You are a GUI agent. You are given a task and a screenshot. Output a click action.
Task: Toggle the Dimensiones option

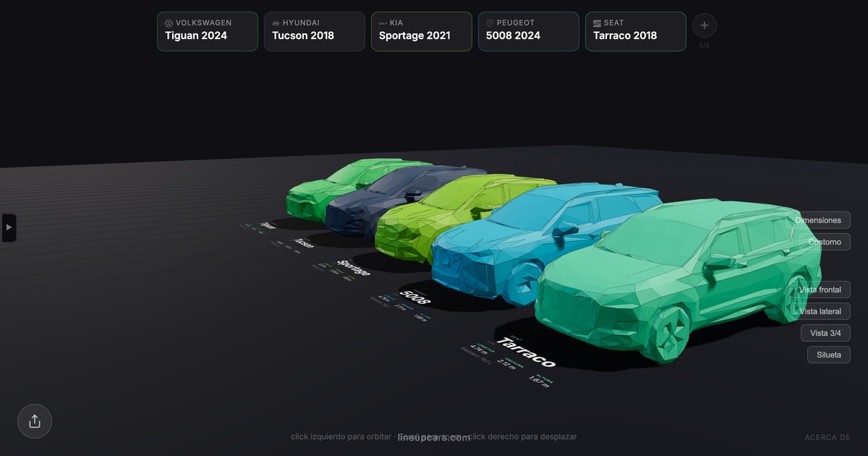click(818, 220)
